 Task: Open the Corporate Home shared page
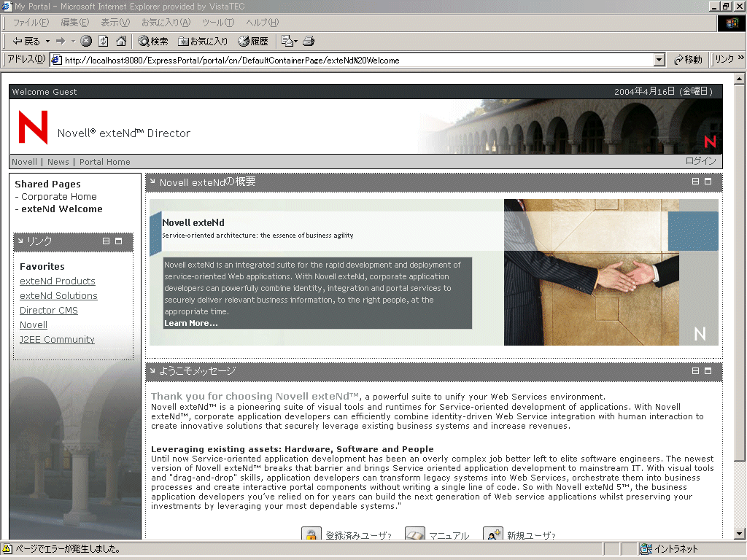click(x=58, y=197)
